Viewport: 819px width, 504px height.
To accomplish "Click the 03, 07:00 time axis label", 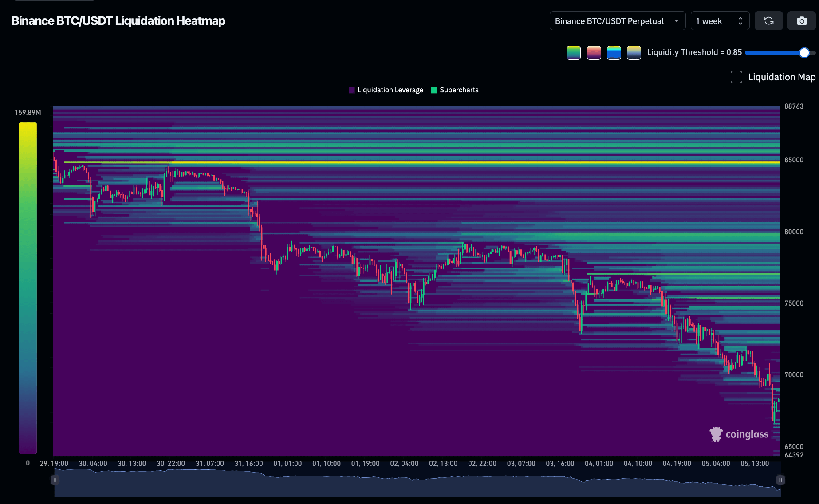I will [521, 464].
